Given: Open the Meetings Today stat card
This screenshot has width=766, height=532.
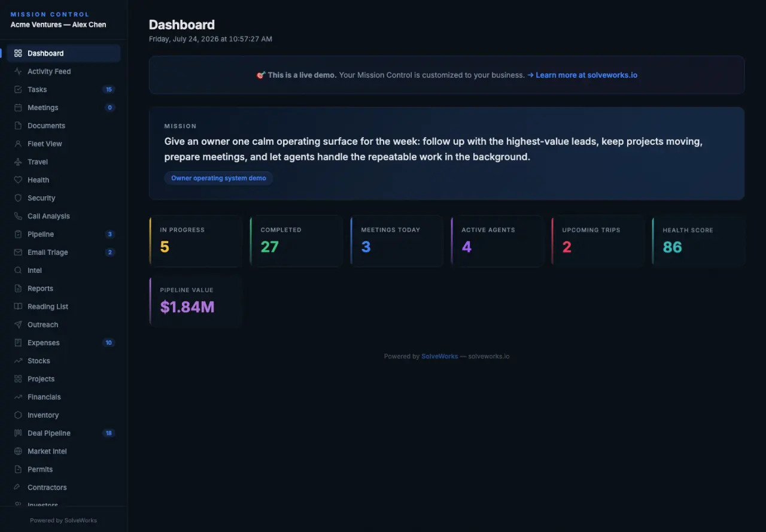Looking at the screenshot, I should (397, 241).
